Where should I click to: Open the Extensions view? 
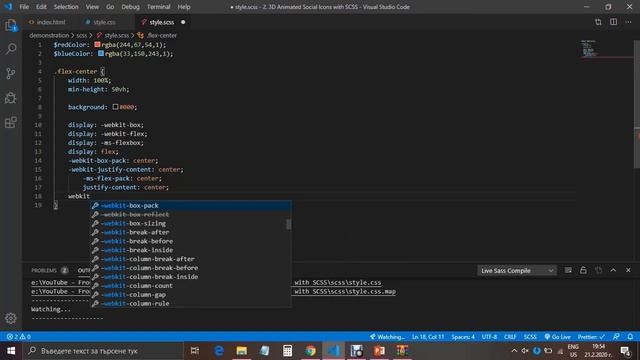(x=11, y=122)
